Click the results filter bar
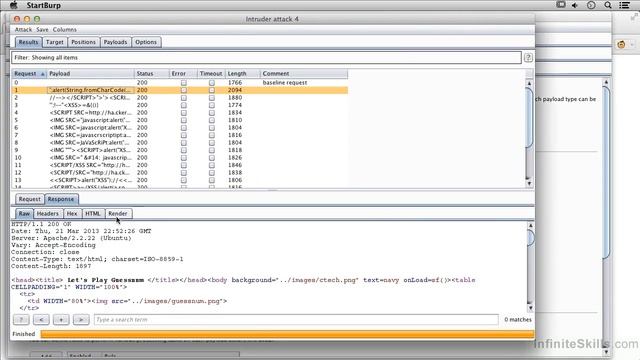The width and height of the screenshot is (640, 360). [x=266, y=58]
